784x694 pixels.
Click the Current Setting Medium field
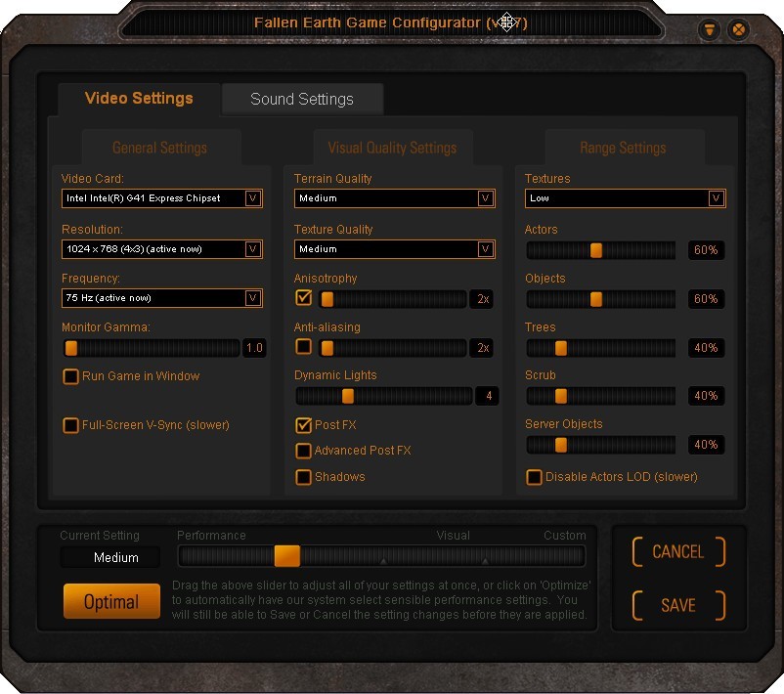click(110, 557)
